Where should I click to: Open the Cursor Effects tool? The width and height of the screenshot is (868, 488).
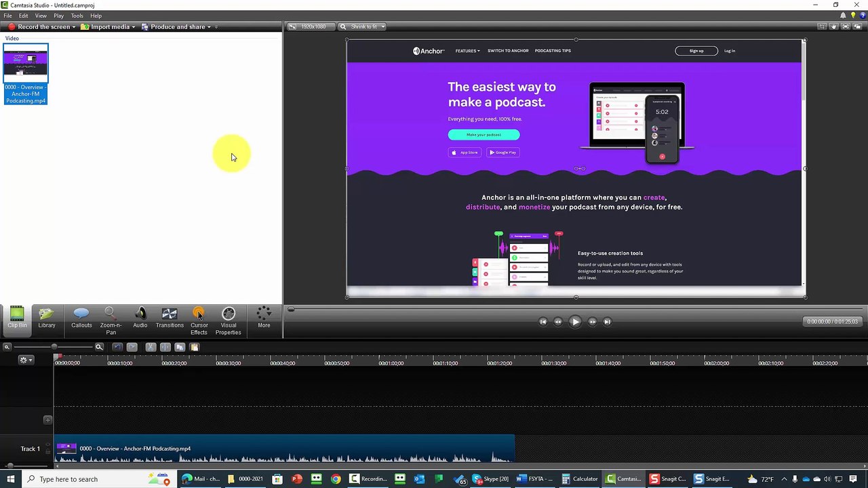tap(199, 321)
